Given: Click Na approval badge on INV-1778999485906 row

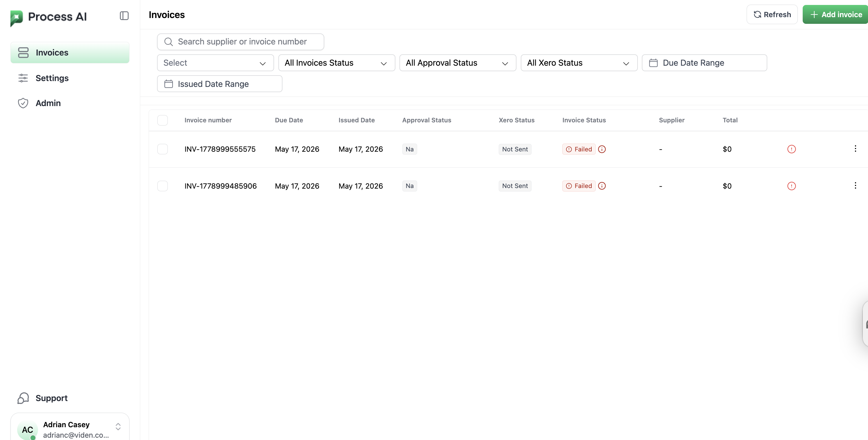Looking at the screenshot, I should (x=409, y=186).
